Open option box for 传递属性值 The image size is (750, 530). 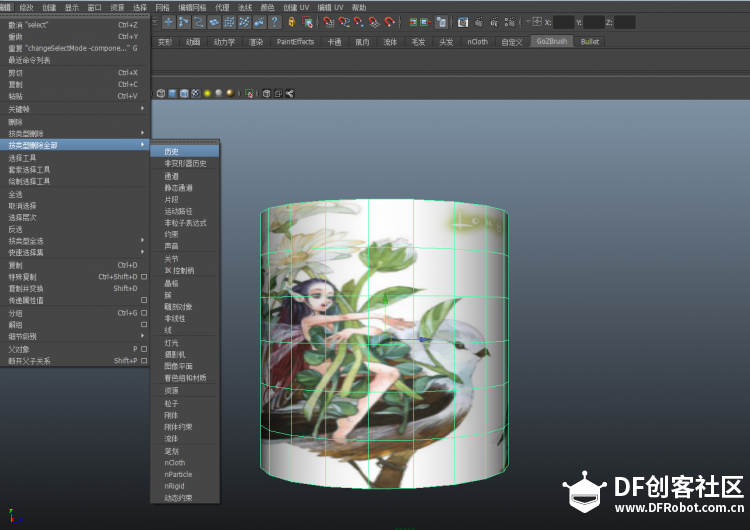pyautogui.click(x=144, y=300)
